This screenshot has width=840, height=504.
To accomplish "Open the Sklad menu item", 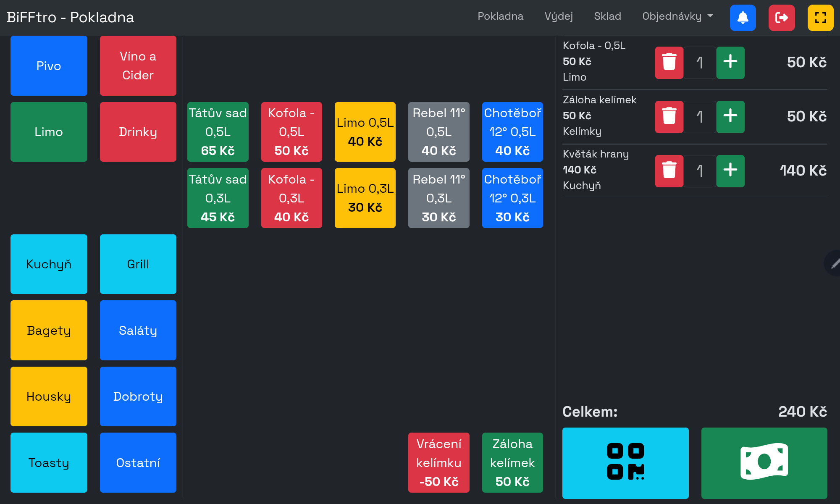I will [x=607, y=16].
